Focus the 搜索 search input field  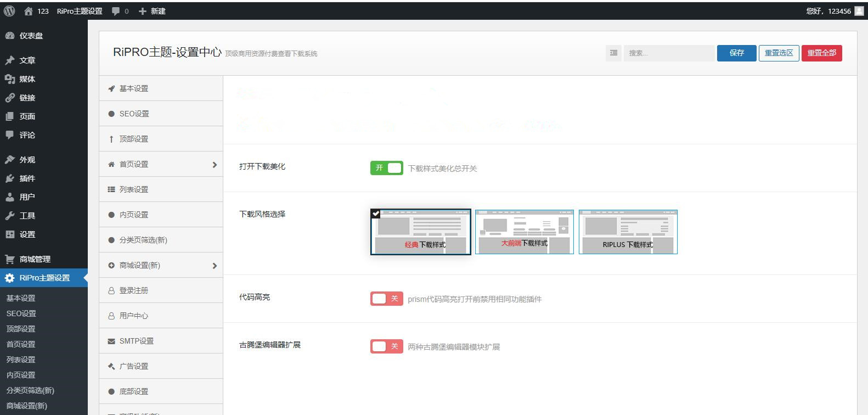tap(669, 53)
